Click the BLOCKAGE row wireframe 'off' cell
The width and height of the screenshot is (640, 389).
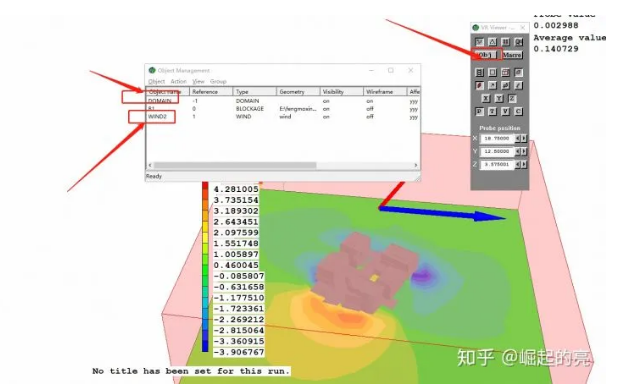[370, 109]
